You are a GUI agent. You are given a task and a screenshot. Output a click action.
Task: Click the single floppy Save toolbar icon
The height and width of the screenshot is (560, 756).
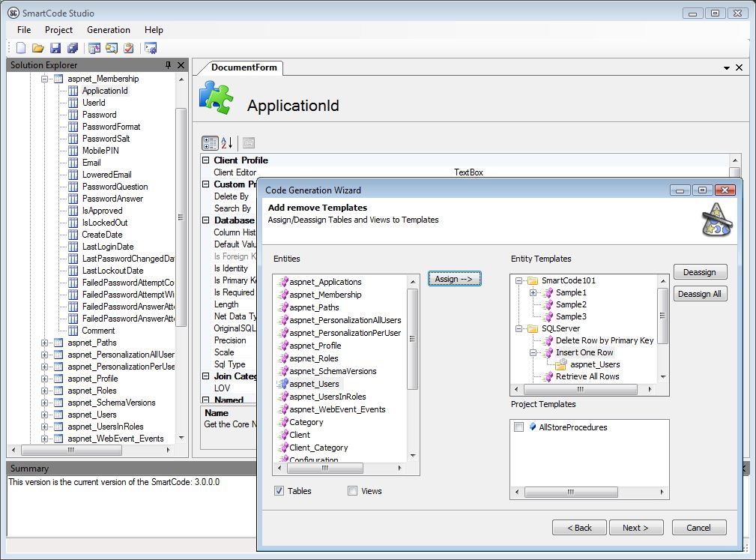pos(55,48)
